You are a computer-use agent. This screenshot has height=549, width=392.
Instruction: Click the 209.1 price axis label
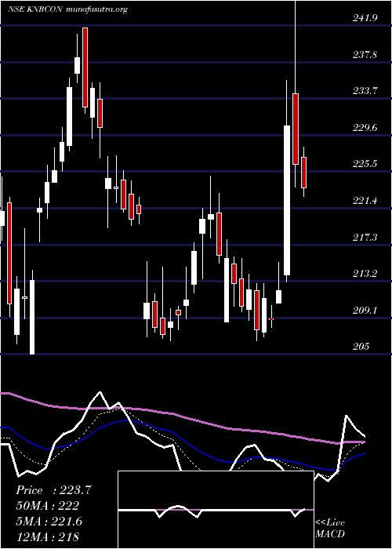[x=365, y=311]
